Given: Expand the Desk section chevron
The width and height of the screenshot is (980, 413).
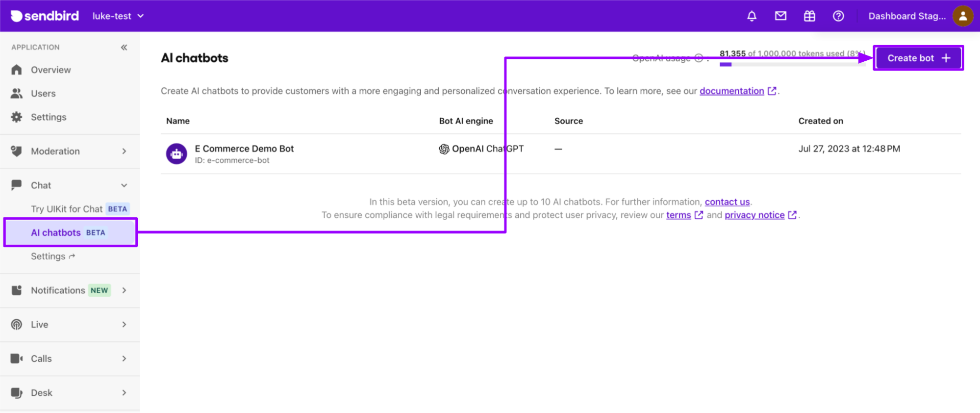Looking at the screenshot, I should coord(124,392).
